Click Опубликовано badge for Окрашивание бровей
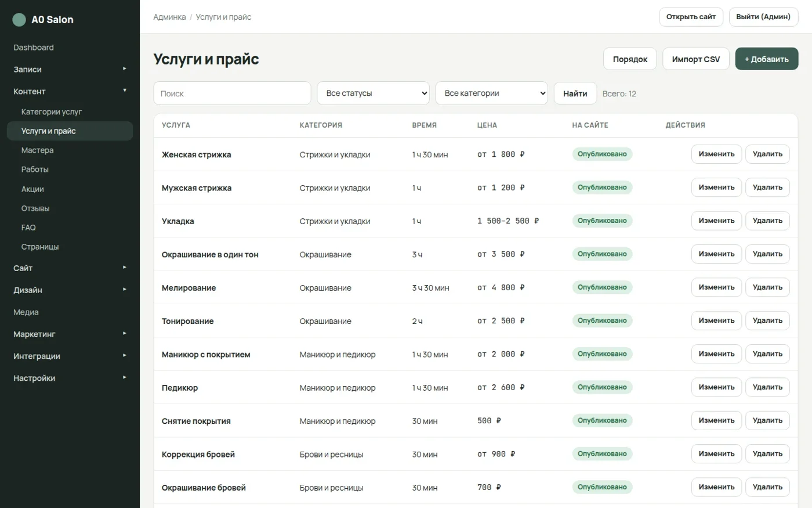Viewport: 812px width, 508px height. tap(602, 487)
